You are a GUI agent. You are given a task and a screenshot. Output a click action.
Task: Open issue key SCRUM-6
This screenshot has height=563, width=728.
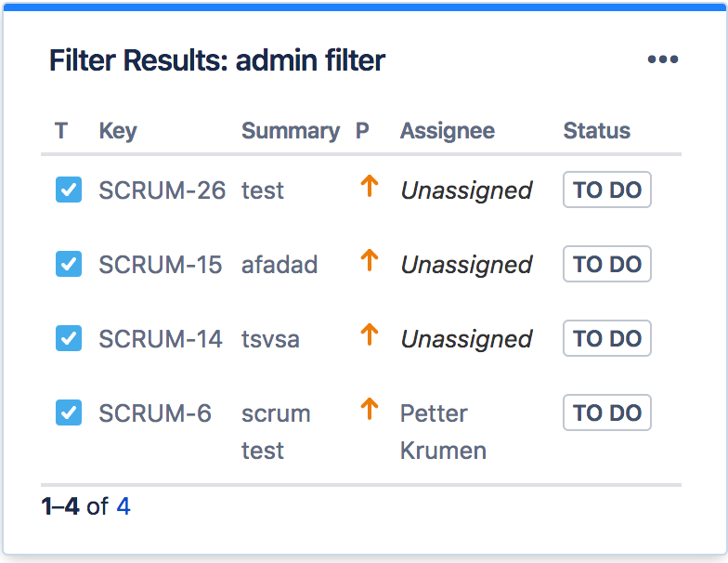[x=154, y=413]
